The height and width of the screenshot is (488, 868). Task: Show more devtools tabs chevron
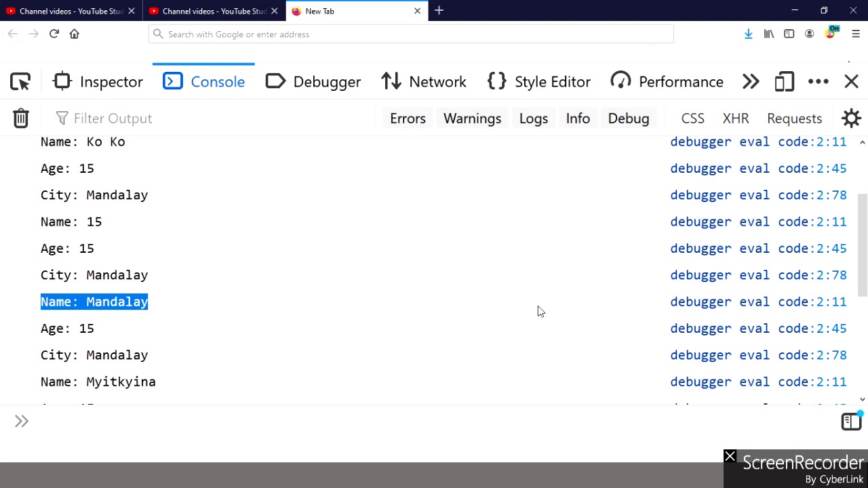[x=751, y=82]
